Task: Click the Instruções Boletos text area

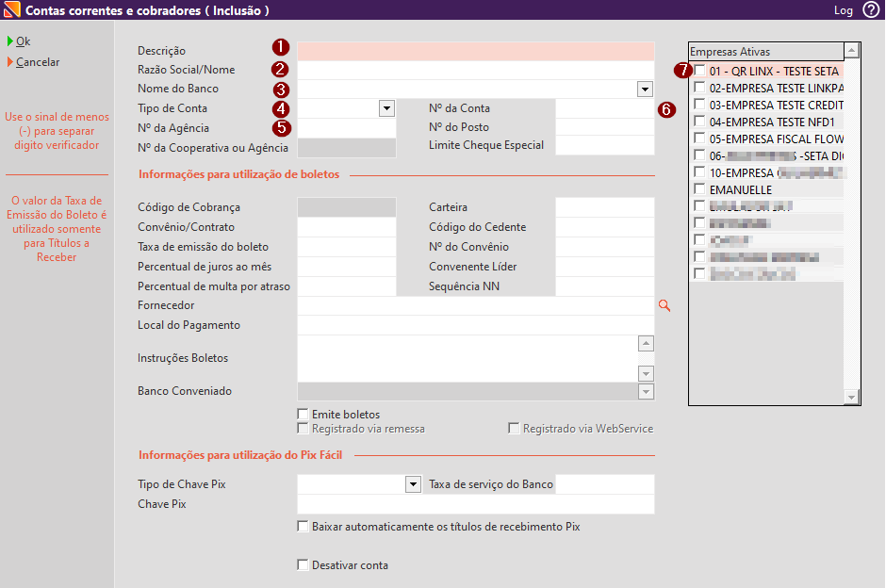Action: (x=468, y=359)
